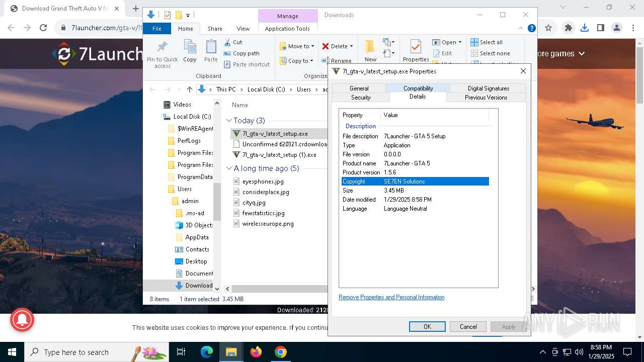Click the Rename command in ribbon
The height and width of the screenshot is (362, 644).
[337, 61]
